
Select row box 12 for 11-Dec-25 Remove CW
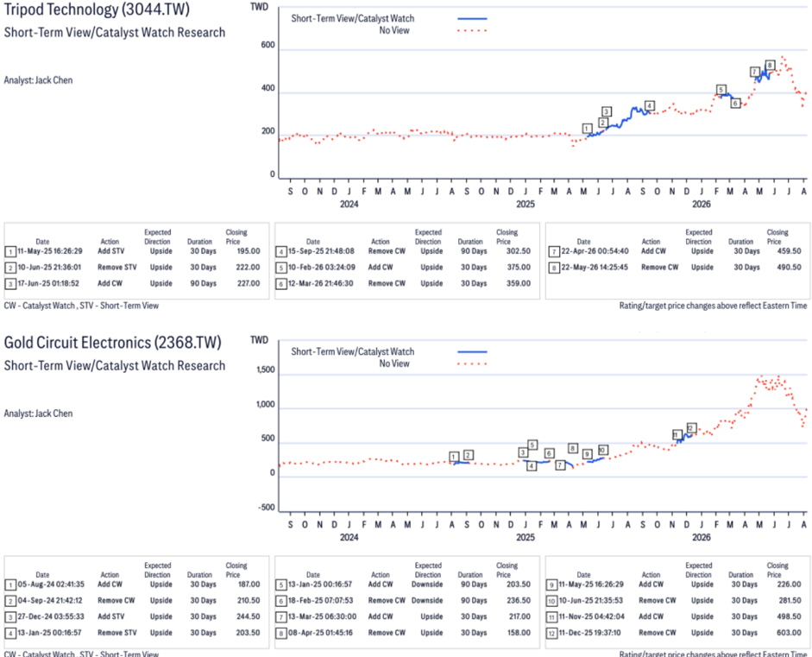point(551,633)
